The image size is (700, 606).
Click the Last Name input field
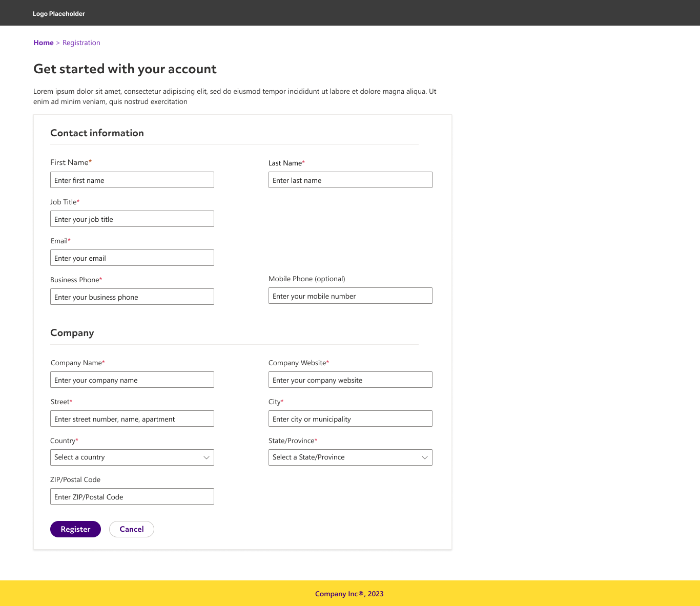coord(351,180)
